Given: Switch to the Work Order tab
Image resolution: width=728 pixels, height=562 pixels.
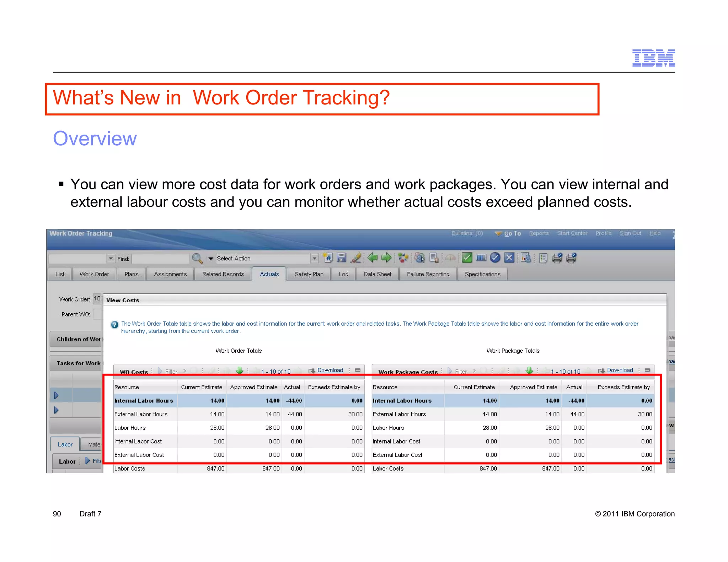Looking at the screenshot, I should (x=94, y=274).
